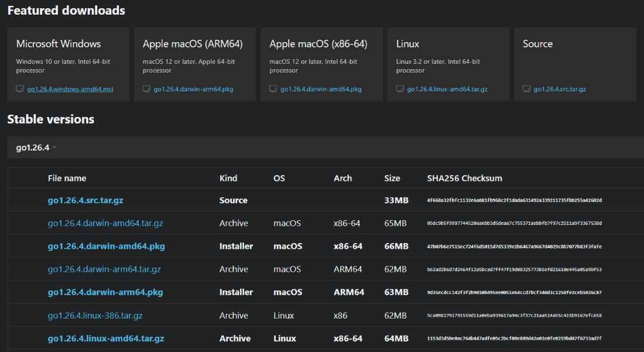644x352 pixels.
Task: Click download icon beside go1.26.4.windows-amd64.msi
Action: [20, 88]
